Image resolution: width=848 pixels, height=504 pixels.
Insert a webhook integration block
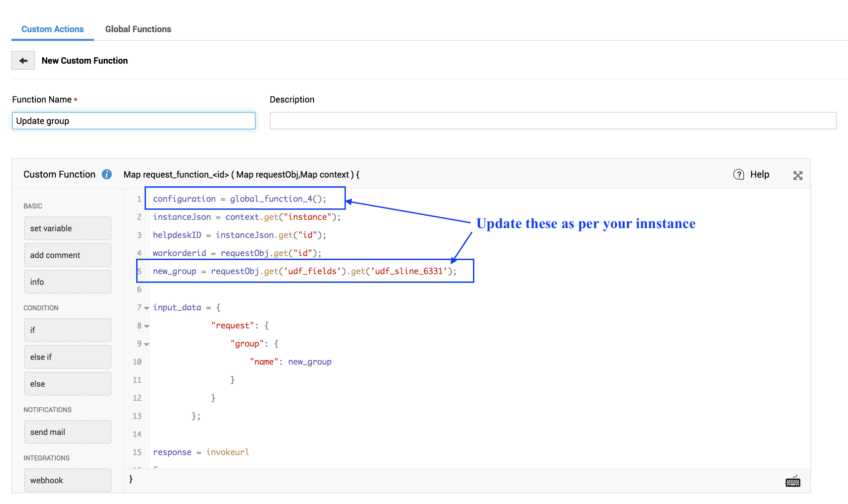tap(67, 480)
